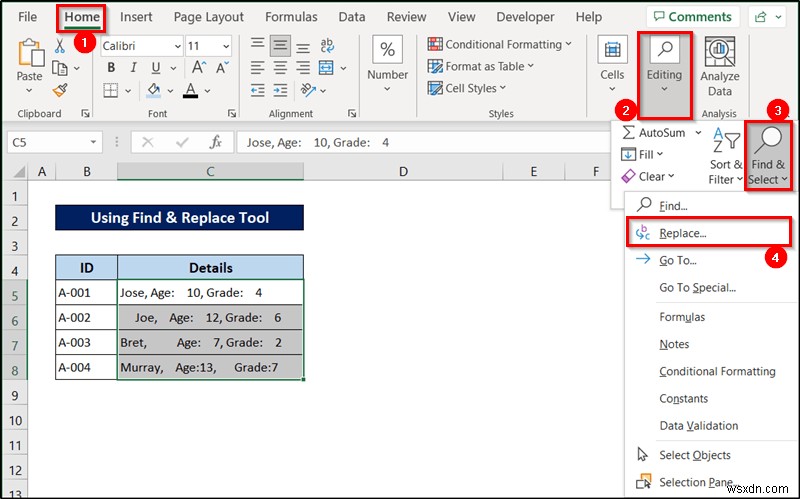Increase indent
The image size is (800, 499).
click(280, 90)
